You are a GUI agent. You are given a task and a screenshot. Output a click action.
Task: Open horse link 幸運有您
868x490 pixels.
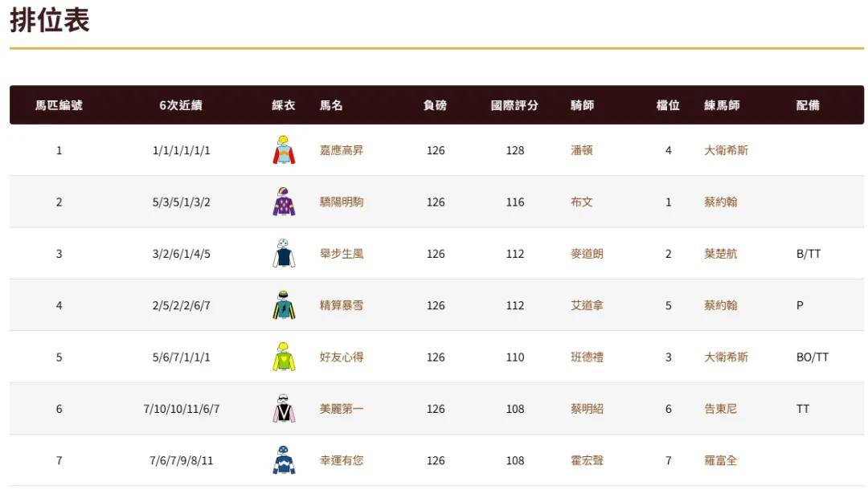(342, 460)
